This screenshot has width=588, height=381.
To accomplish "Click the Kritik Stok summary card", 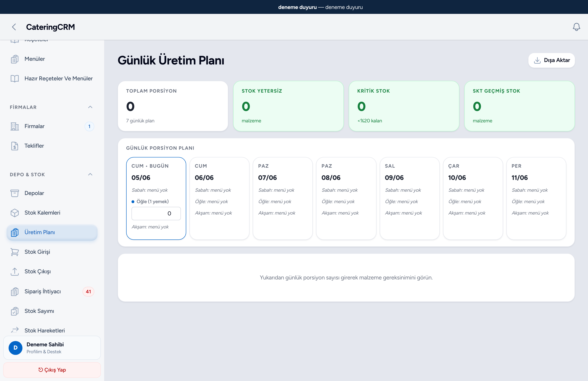I will 404,106.
